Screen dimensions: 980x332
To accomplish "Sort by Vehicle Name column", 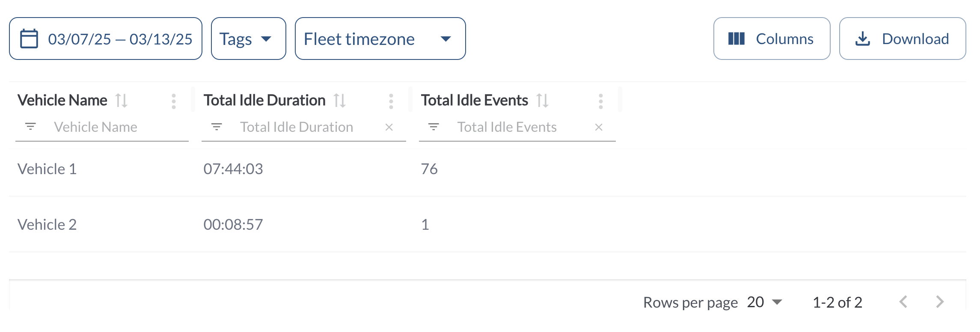I will 122,101.
